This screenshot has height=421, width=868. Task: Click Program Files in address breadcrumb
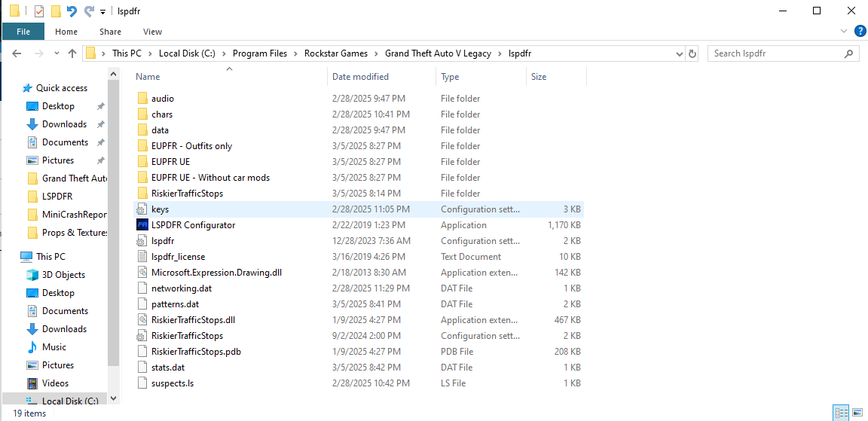(x=260, y=53)
